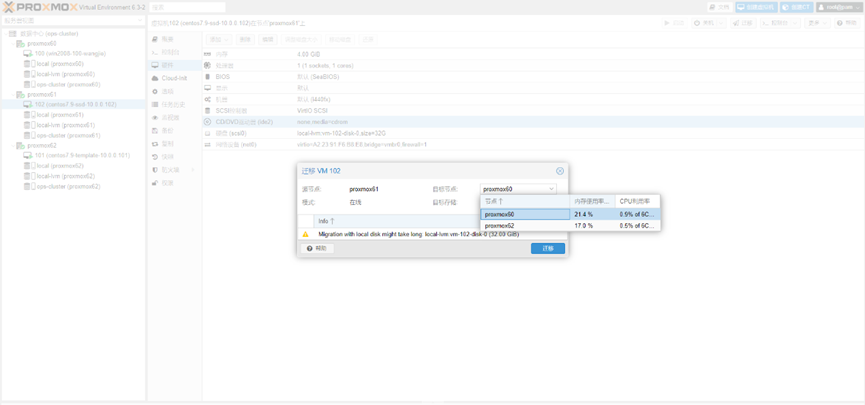The height and width of the screenshot is (405, 865).
Task: Open the Cloud-Init tab
Action: pos(174,78)
